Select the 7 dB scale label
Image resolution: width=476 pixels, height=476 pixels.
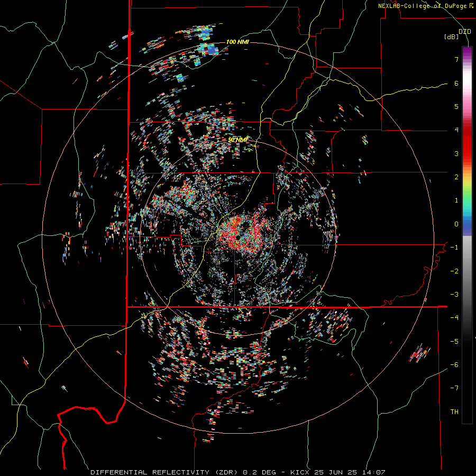(456, 59)
